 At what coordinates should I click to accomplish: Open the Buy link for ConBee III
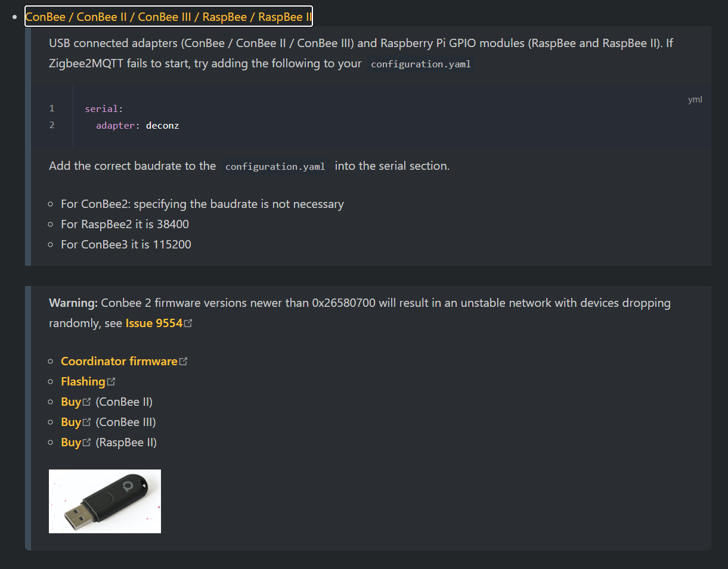pos(71,422)
